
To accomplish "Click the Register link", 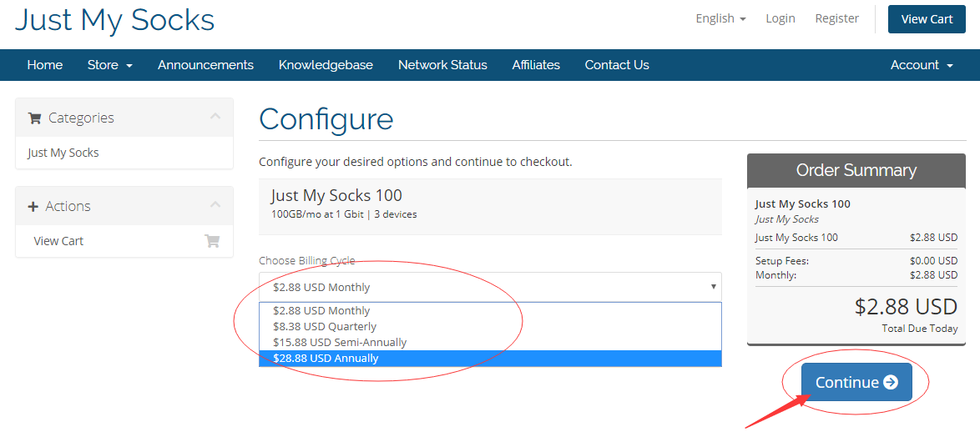I will pos(836,18).
